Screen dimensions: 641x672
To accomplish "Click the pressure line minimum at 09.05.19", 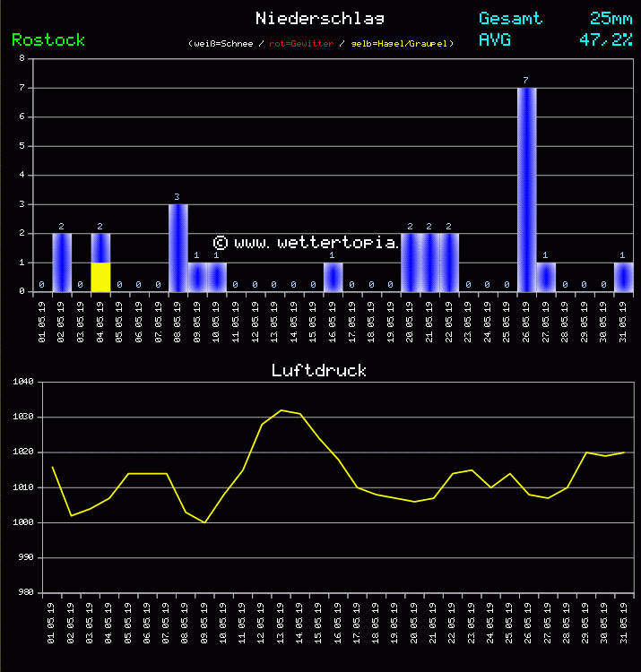I will click(x=204, y=522).
